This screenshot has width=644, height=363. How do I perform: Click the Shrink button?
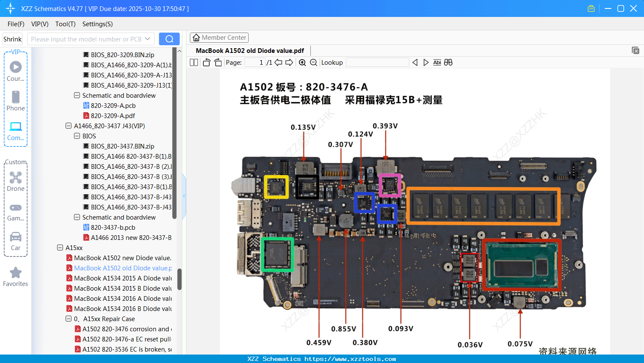[x=13, y=39]
